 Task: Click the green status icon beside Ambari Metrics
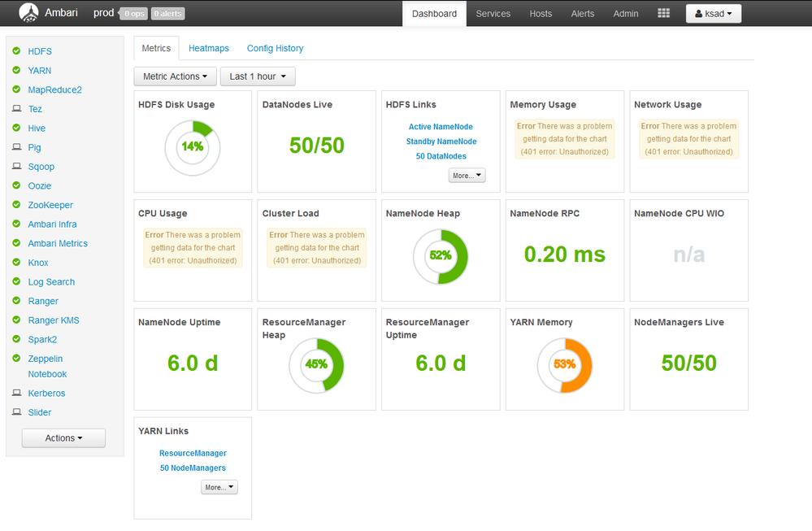click(x=16, y=243)
